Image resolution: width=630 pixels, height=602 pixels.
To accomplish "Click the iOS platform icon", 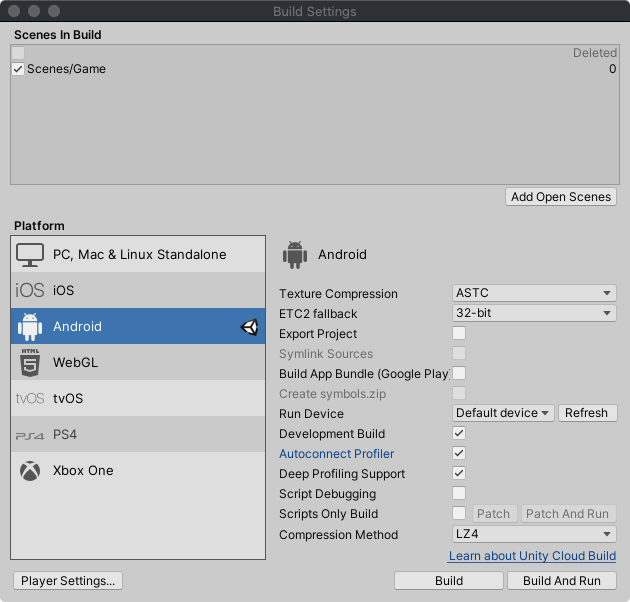I will click(30, 290).
